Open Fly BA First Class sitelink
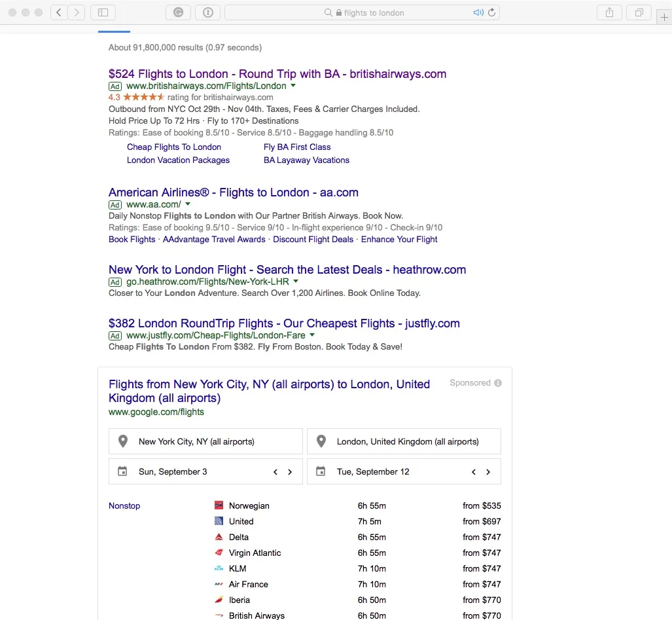Screen dimensions: 672x620 click(x=297, y=147)
